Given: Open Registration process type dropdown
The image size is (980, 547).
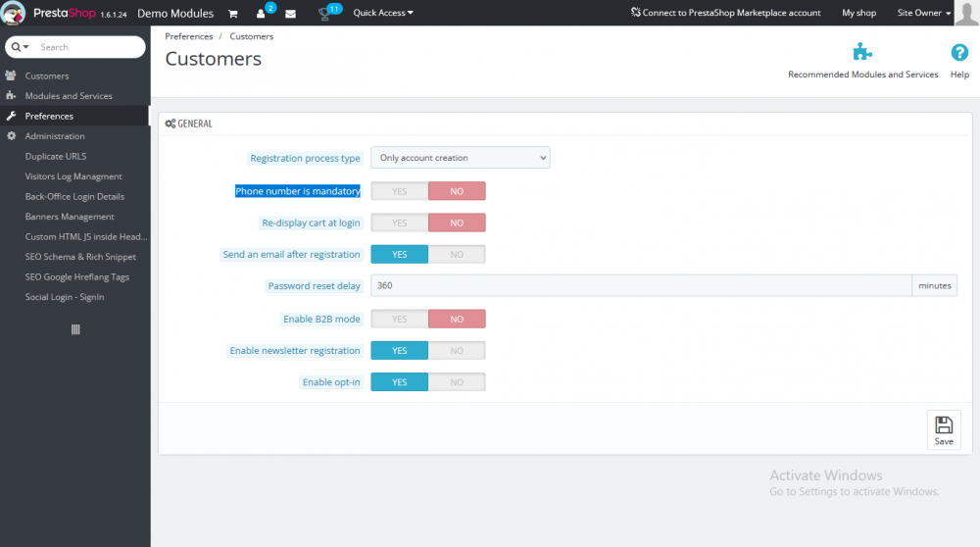Looking at the screenshot, I should pyautogui.click(x=461, y=158).
